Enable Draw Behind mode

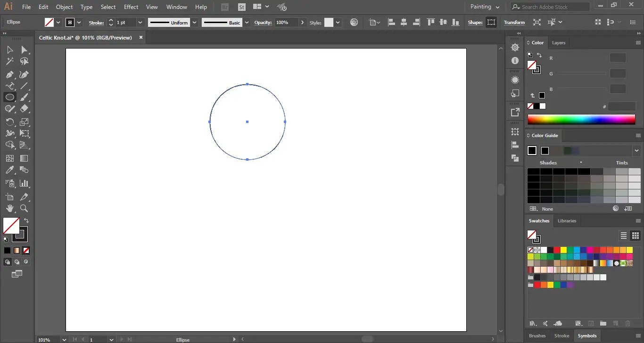point(17,261)
